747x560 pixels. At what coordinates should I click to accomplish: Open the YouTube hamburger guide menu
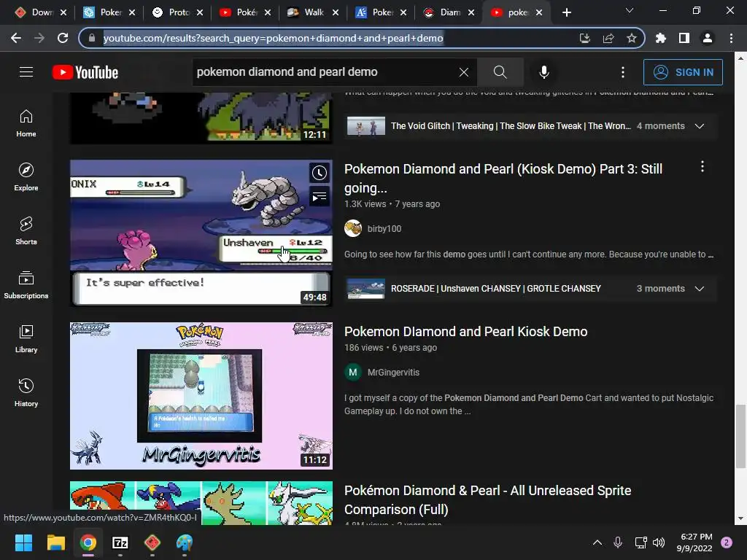(26, 72)
